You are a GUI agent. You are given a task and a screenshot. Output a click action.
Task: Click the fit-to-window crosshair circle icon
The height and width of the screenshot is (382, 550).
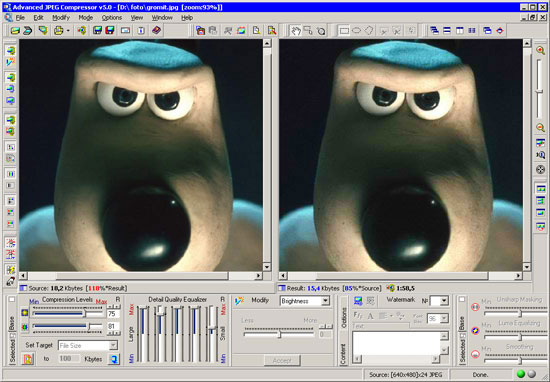[540, 170]
